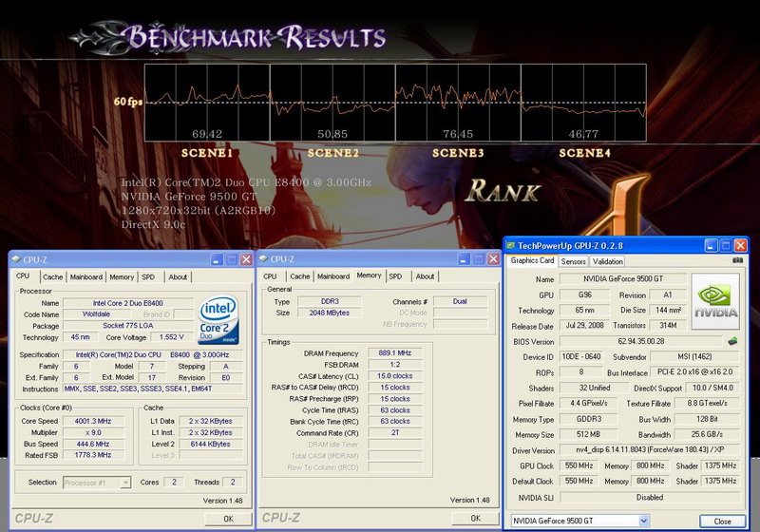Click the Scene 1 score 69.42
This screenshot has height=532, width=760.
click(x=207, y=134)
